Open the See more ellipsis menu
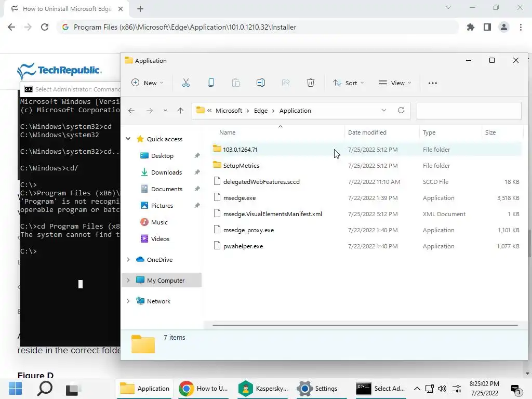This screenshot has height=399, width=532. click(433, 83)
